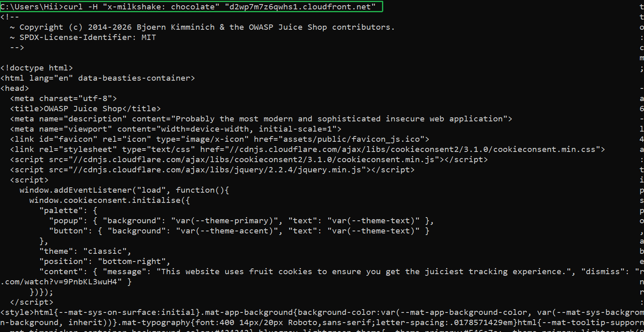The height and width of the screenshot is (332, 644).
Task: Click the "<head>" tag line
Action: [15, 88]
